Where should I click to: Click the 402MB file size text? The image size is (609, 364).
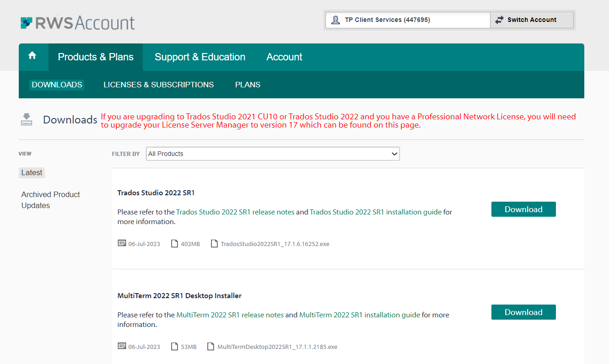[190, 244]
